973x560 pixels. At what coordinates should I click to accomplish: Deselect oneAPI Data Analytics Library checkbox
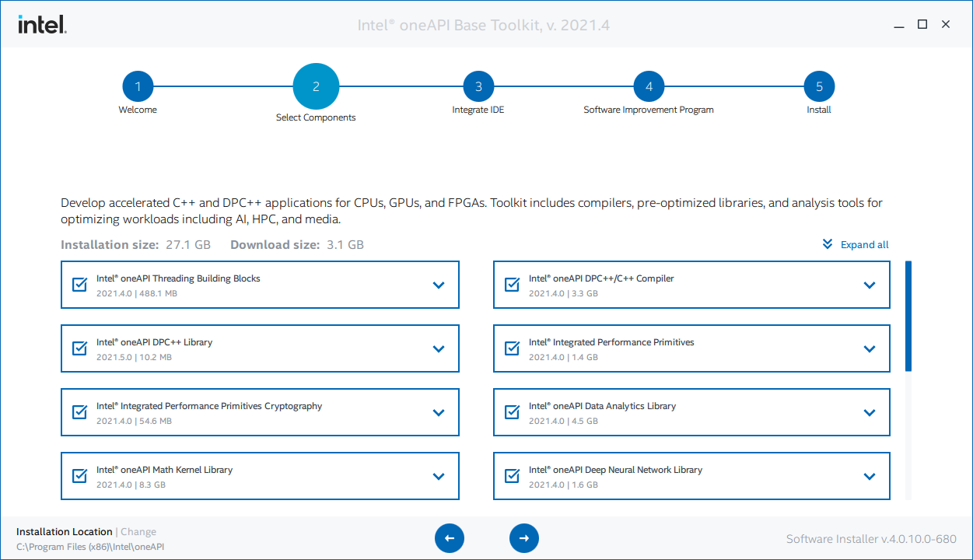coord(512,412)
